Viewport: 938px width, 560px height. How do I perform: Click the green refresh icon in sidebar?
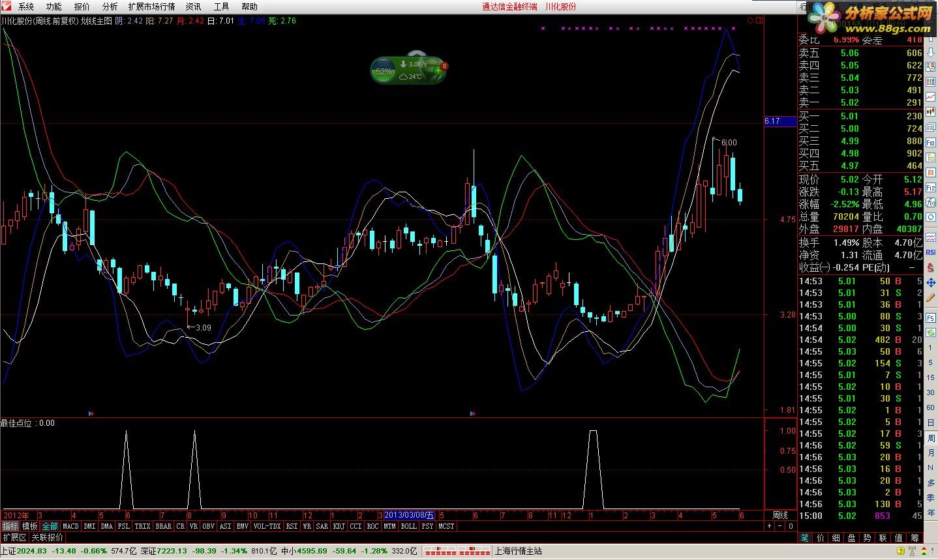coord(931,332)
